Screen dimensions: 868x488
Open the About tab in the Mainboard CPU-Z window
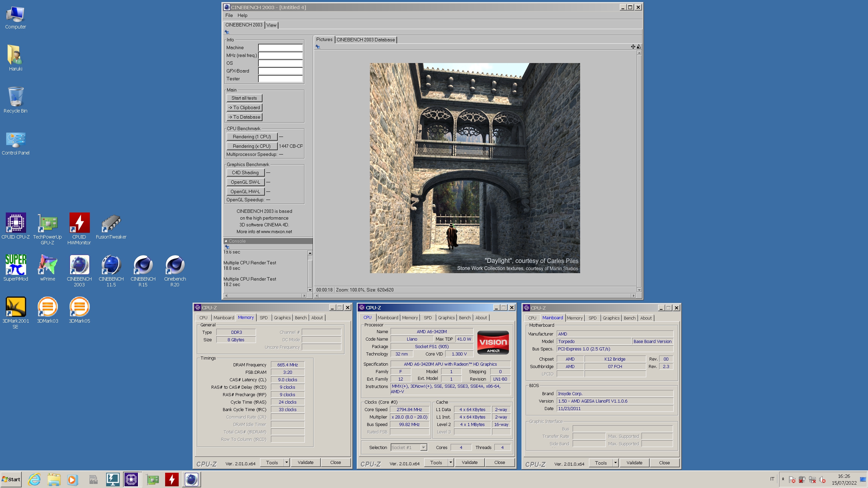click(x=646, y=318)
